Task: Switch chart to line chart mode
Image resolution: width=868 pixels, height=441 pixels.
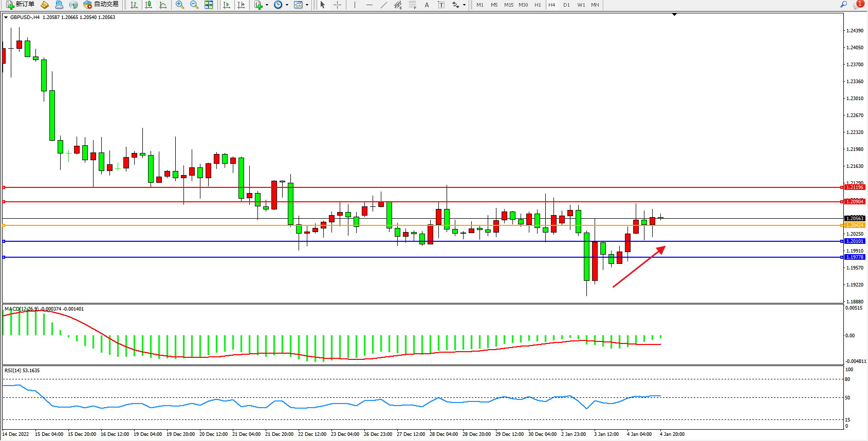Action: [163, 5]
